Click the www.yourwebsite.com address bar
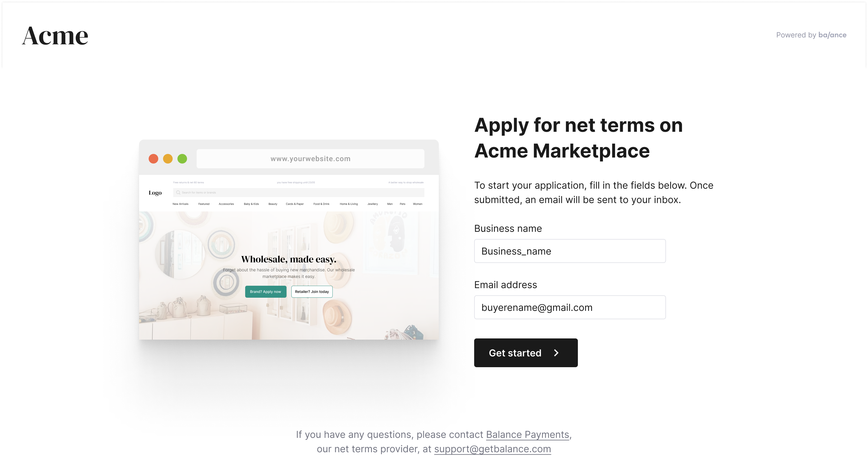The width and height of the screenshot is (868, 475). pyautogui.click(x=310, y=158)
